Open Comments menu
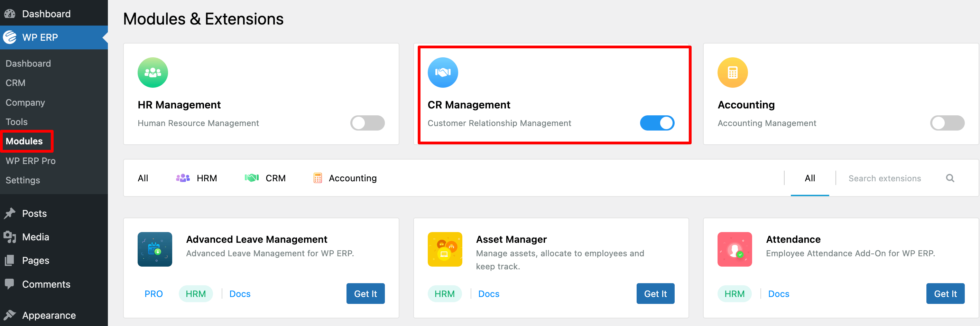This screenshot has width=980, height=326. point(54,284)
